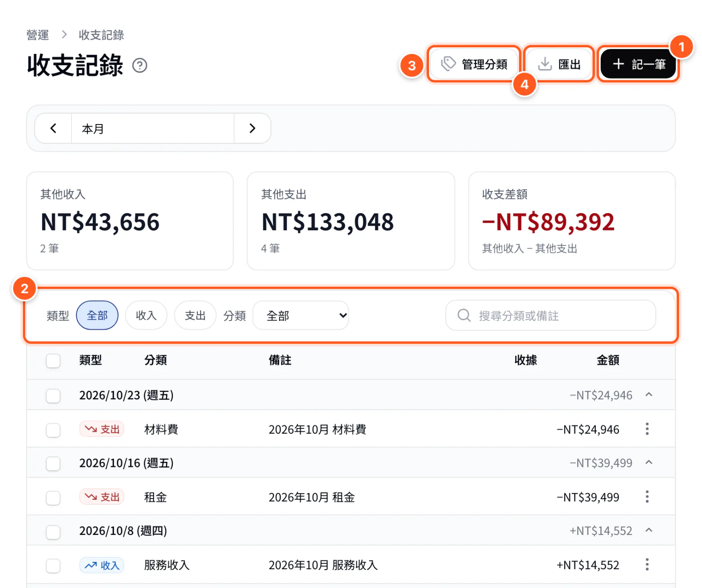Viewport: 702px width, 588px height.
Task: Open the more options menu for 材料費 row
Action: pyautogui.click(x=647, y=429)
